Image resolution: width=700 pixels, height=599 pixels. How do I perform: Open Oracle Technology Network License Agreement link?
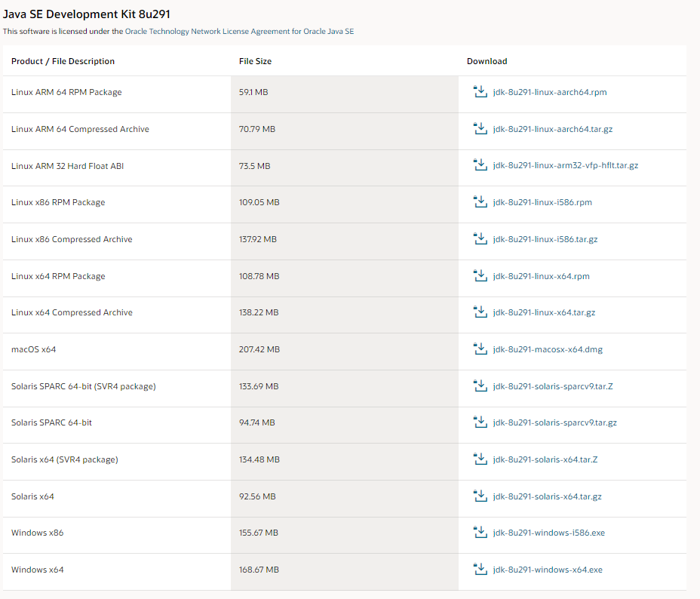coord(239,31)
